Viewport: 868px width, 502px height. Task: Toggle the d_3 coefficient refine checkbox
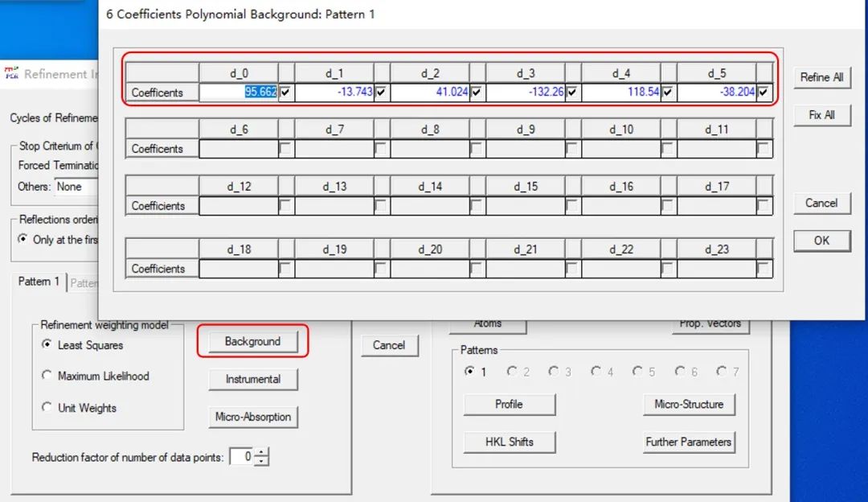coord(571,93)
